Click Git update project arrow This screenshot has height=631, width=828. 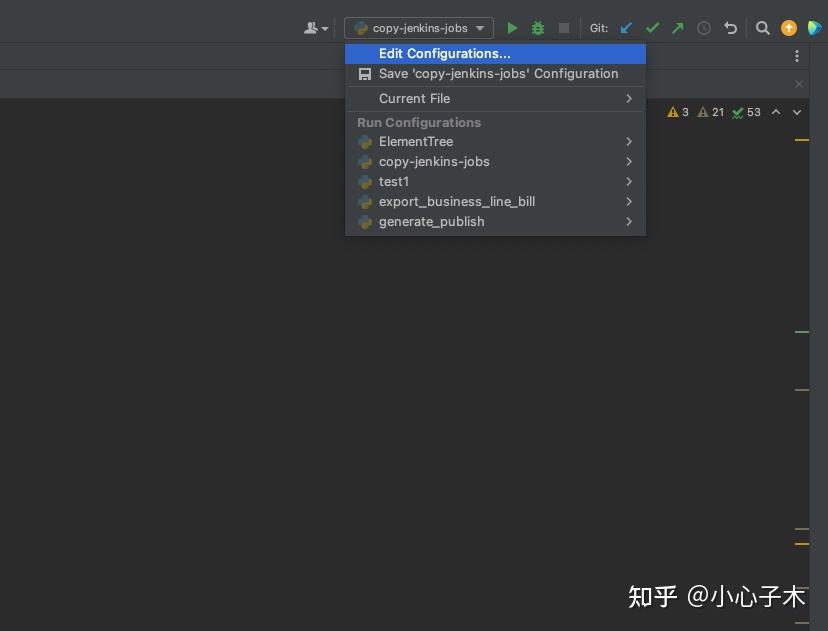point(626,28)
